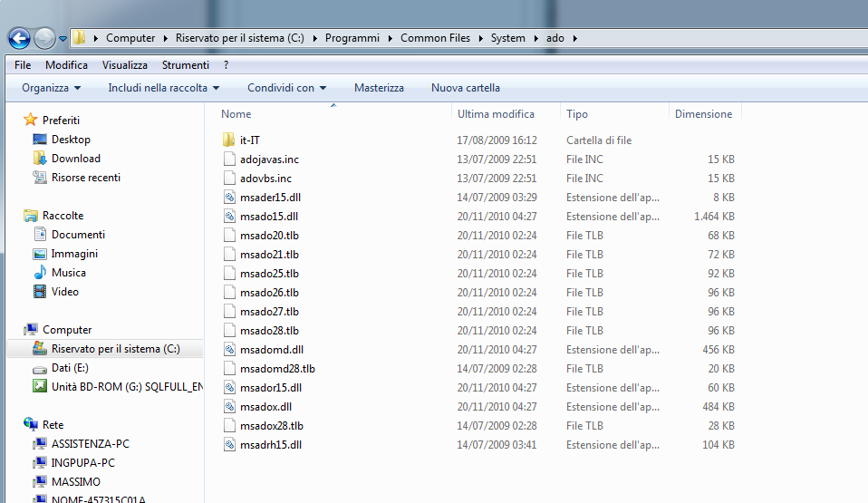Screen dimensions: 868x503
Task: Select the msado20.tlb file name
Action: point(269,236)
